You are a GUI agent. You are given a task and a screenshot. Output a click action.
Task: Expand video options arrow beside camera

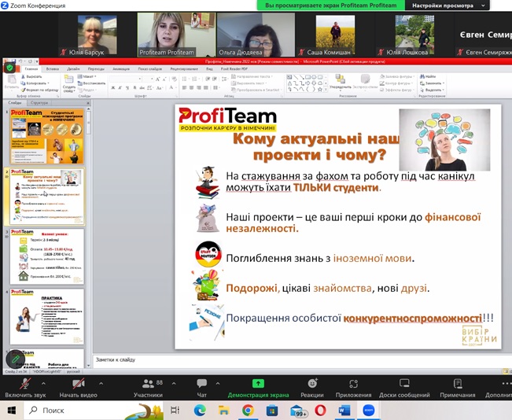pyautogui.click(x=101, y=383)
